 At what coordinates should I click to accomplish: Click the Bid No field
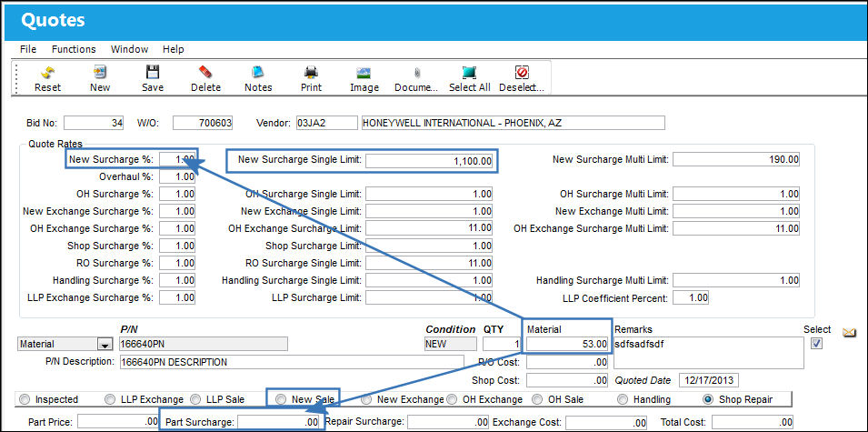point(94,123)
